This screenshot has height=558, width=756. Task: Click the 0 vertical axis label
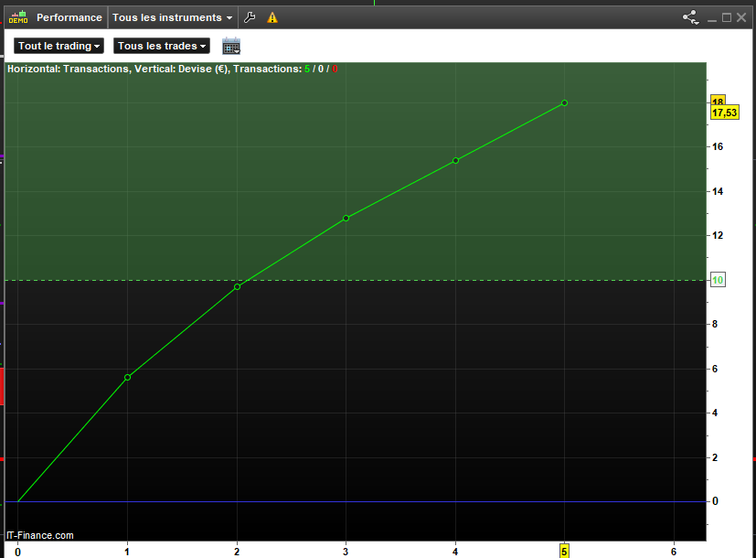pyautogui.click(x=715, y=501)
